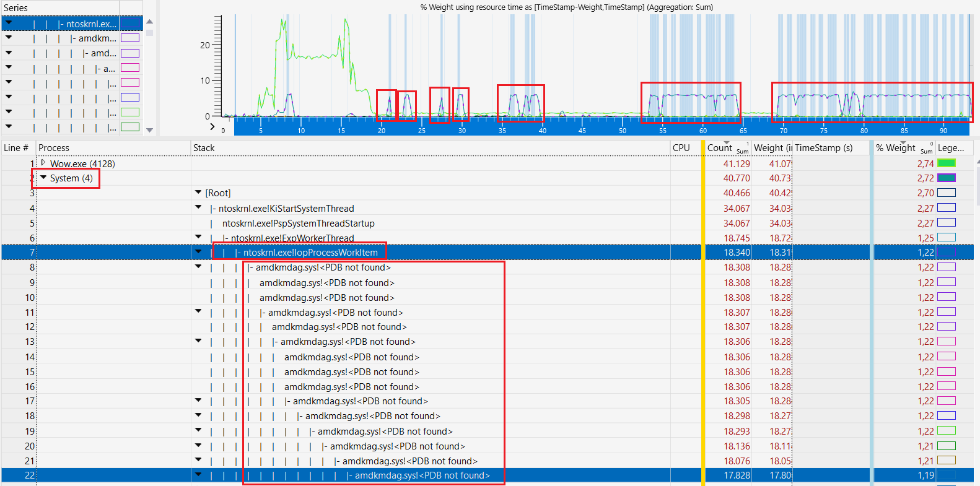The image size is (980, 486).
Task: Click the amdkm... series color swatch
Action: 130,38
